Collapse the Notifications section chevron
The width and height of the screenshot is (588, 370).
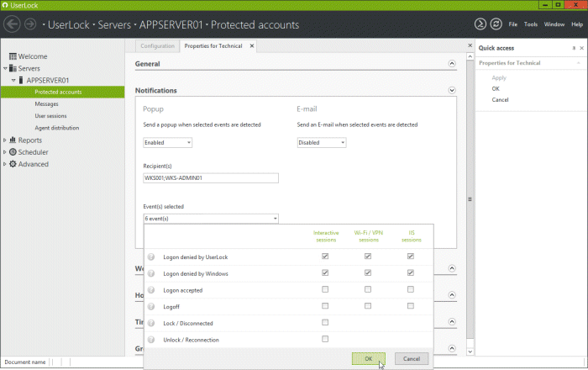click(452, 90)
